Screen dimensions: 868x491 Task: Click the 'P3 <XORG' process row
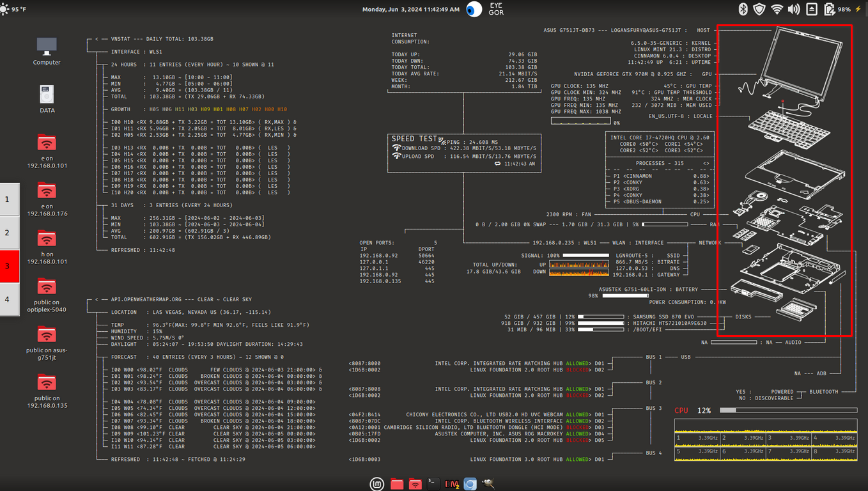(x=661, y=189)
